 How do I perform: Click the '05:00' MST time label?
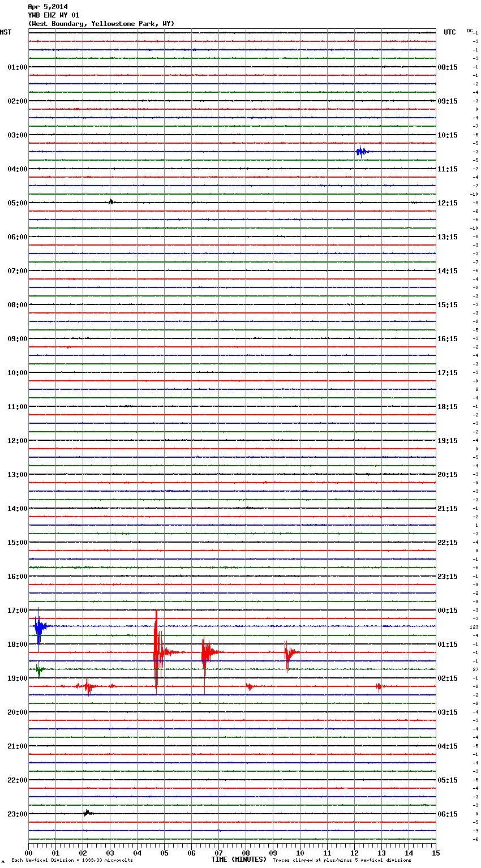tap(17, 203)
